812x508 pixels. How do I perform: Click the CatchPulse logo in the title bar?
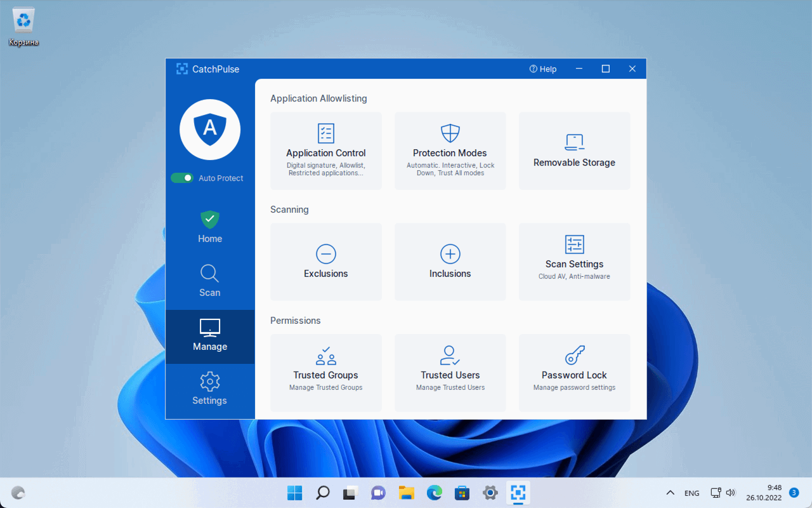(182, 69)
